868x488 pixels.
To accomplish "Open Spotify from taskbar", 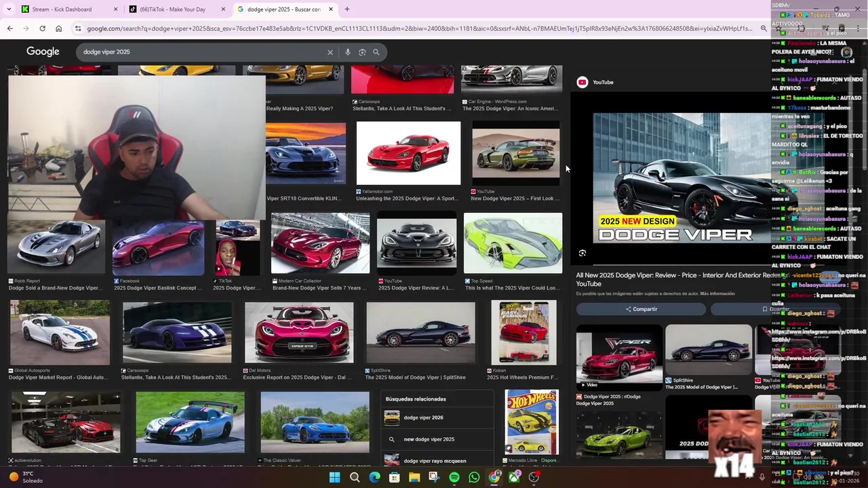I will coord(454,477).
